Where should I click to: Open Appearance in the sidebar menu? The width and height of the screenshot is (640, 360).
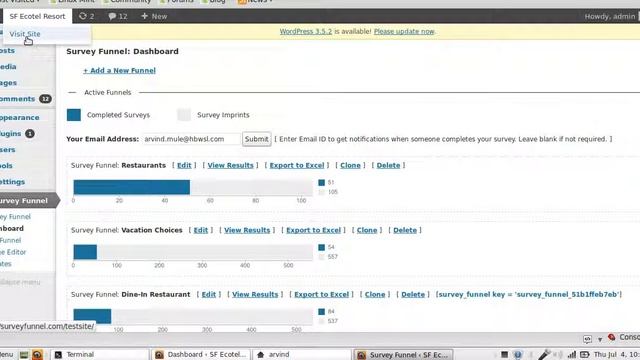[x=20, y=117]
